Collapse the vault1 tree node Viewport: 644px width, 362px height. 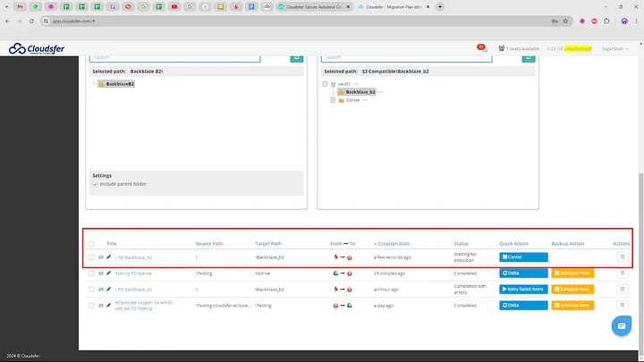[325, 84]
